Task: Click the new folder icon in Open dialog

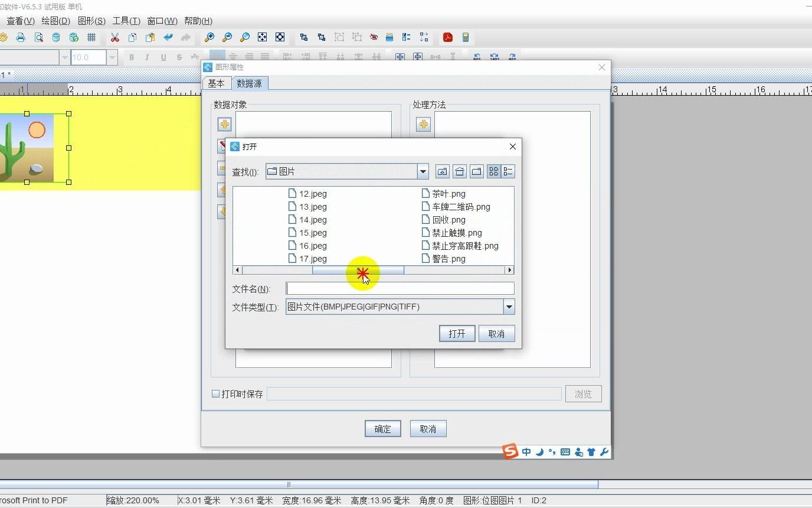Action: 476,171
